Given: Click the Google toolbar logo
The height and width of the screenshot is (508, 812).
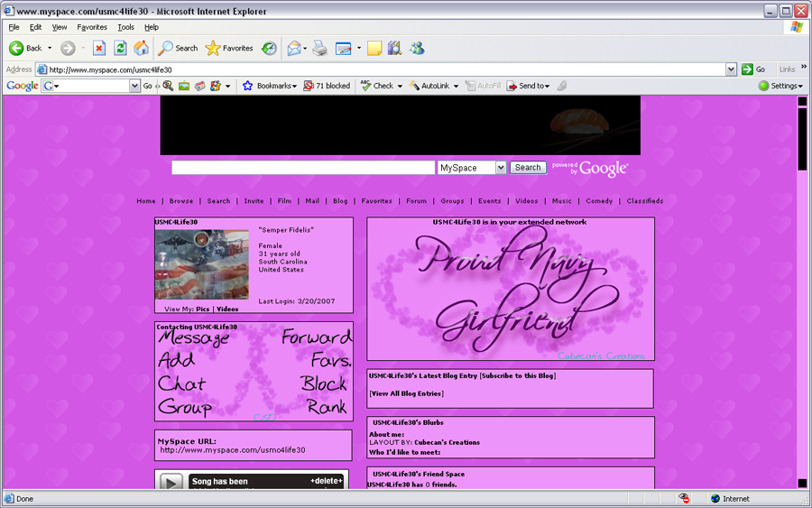Looking at the screenshot, I should click(x=22, y=86).
